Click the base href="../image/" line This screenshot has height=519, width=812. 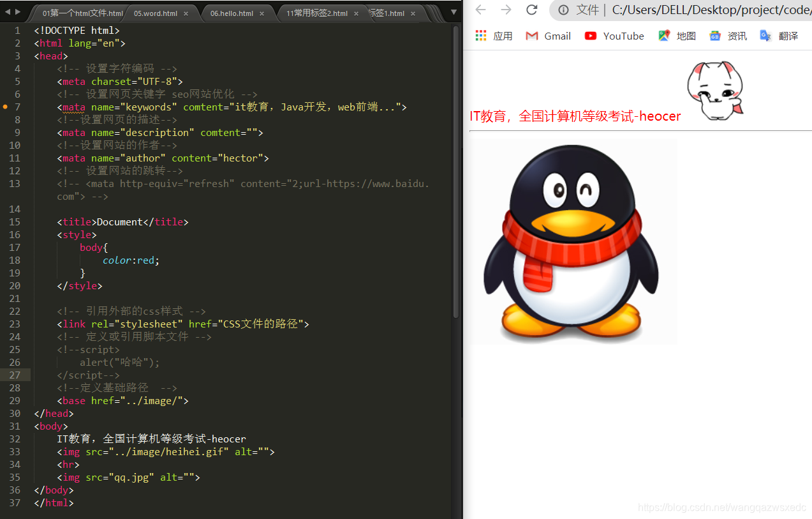122,400
